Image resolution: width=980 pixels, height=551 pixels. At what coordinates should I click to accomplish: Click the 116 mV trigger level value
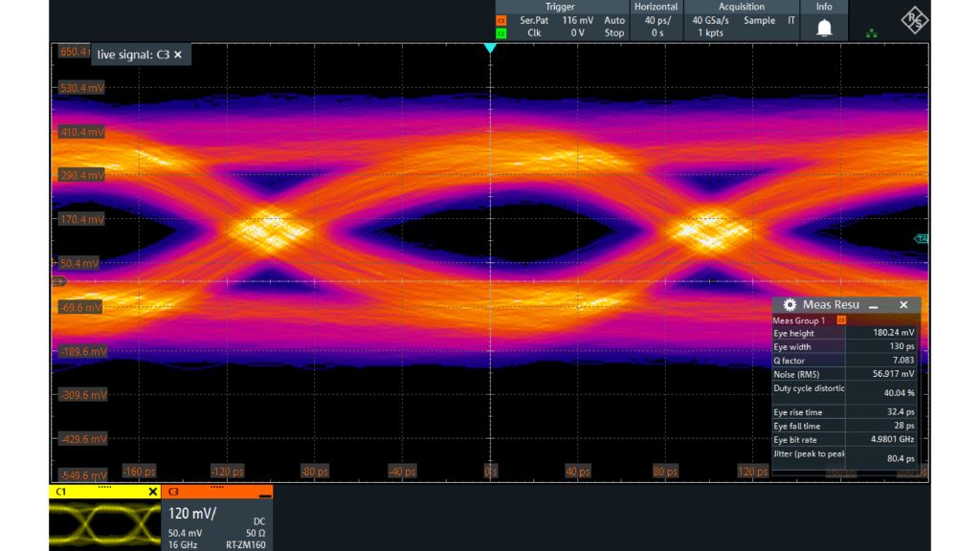(577, 21)
